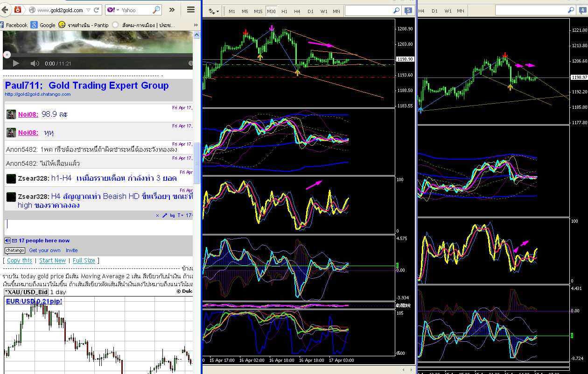The height and width of the screenshot is (374, 588).
Task: Select M30 timeframe in middle chart
Action: pyautogui.click(x=272, y=11)
